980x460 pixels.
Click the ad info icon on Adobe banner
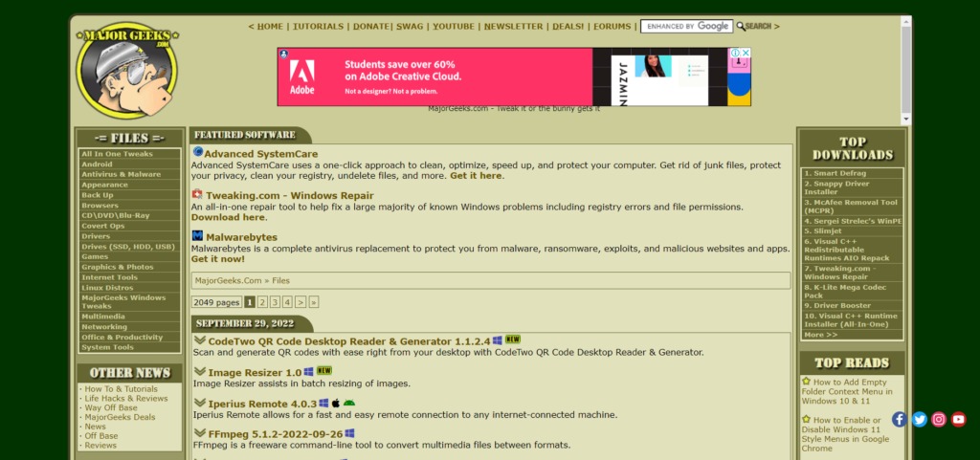pyautogui.click(x=735, y=53)
